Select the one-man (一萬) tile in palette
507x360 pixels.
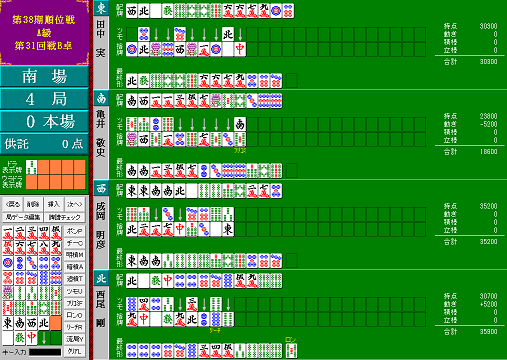8,233
